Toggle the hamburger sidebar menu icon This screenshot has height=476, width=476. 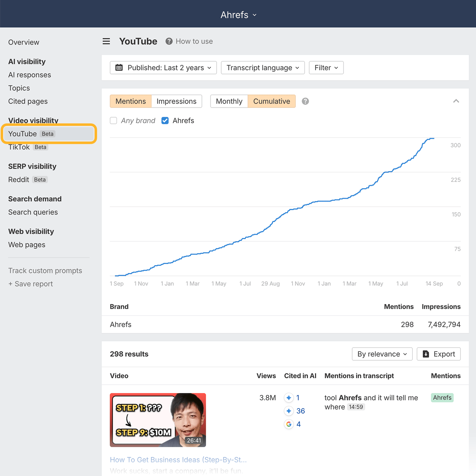point(106,41)
